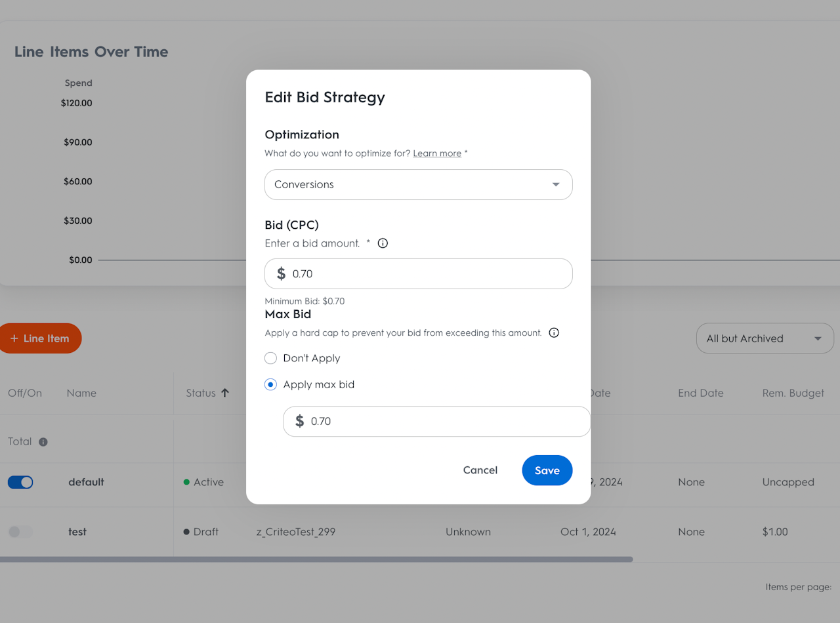This screenshot has width=840, height=623.
Task: Click the info icon beside Total row
Action: (43, 442)
